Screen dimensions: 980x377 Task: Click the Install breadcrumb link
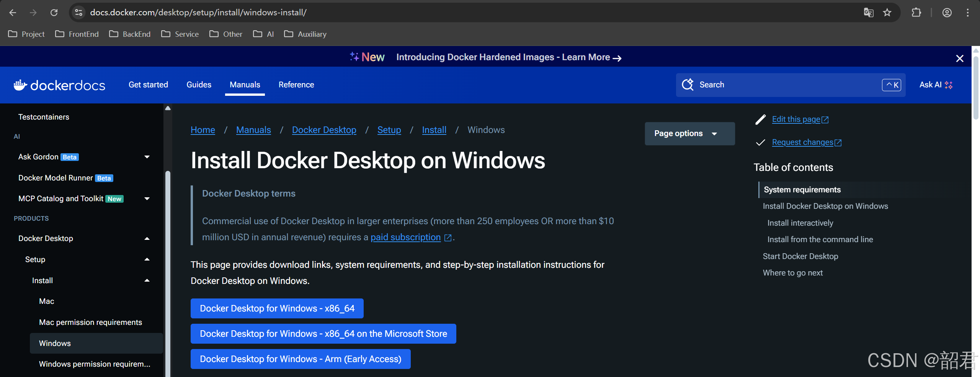tap(434, 130)
